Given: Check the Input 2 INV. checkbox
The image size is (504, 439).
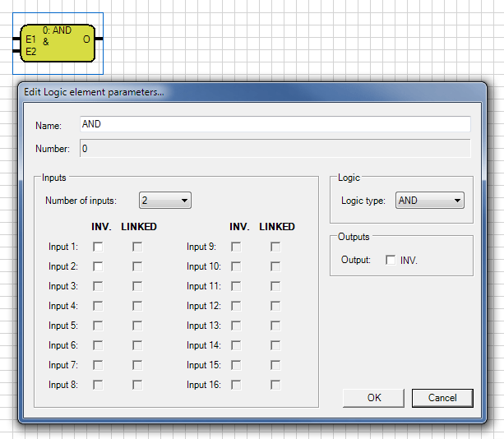Looking at the screenshot, I should pyautogui.click(x=98, y=266).
